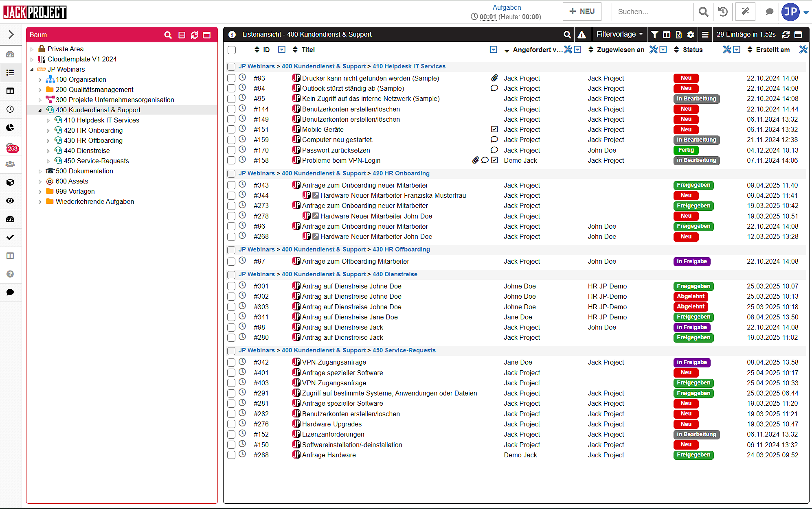The height and width of the screenshot is (509, 812).
Task: Expand the Cloudtemplate V1 2024 node
Action: pos(32,59)
